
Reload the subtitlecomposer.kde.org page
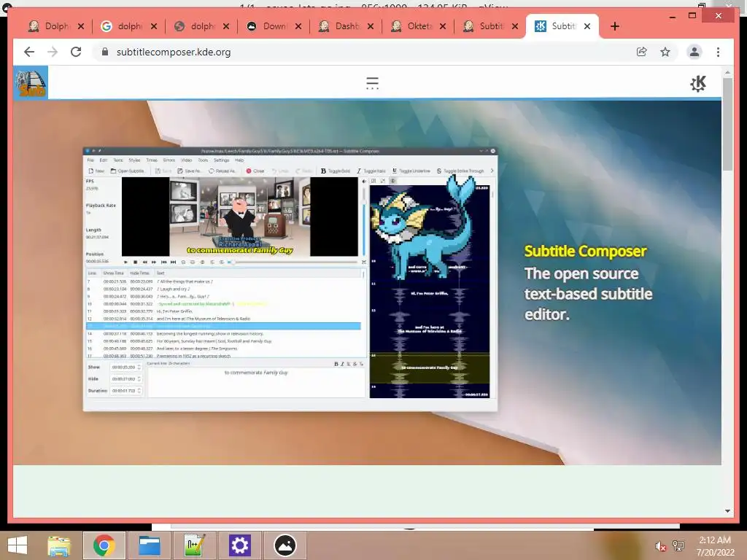coord(76,52)
